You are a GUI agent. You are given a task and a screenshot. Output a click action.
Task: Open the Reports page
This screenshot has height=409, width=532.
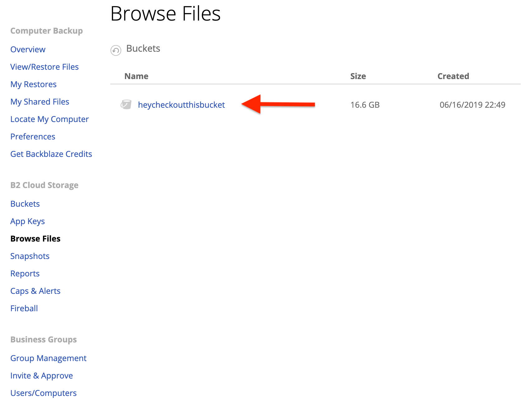click(25, 274)
